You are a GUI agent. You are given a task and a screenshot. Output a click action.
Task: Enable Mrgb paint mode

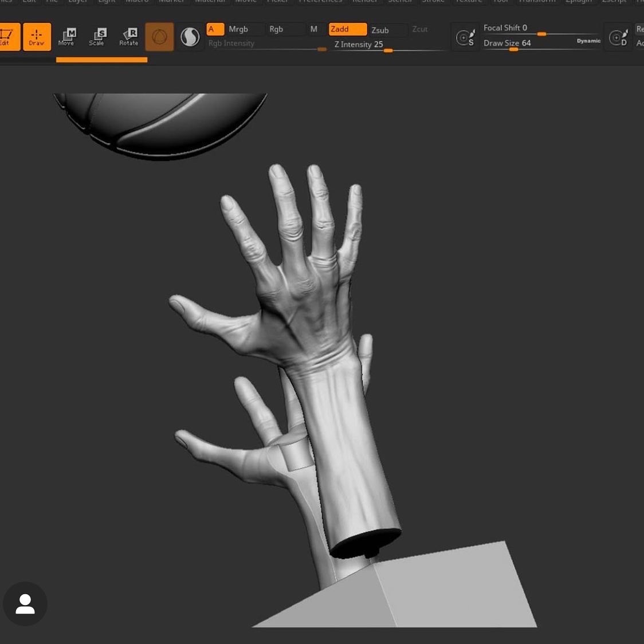pos(238,29)
